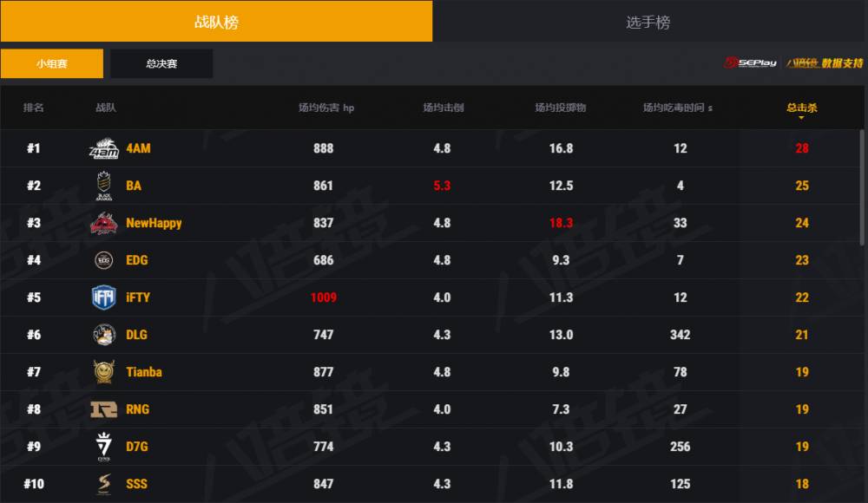Open the SEPlay sponsor logo link
This screenshot has height=503, width=868.
752,63
